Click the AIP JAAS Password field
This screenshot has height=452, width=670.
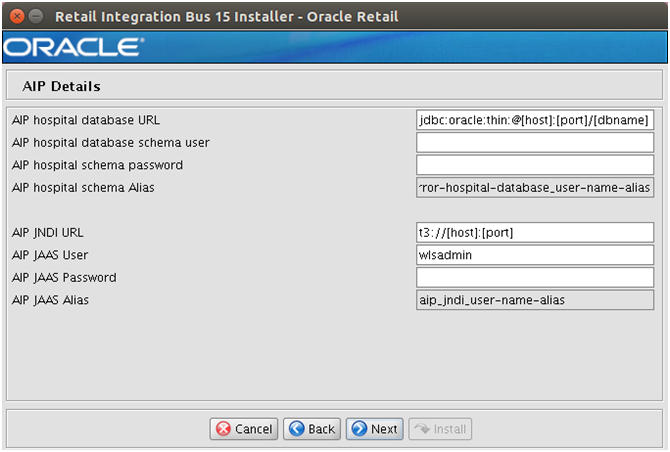pos(535,278)
